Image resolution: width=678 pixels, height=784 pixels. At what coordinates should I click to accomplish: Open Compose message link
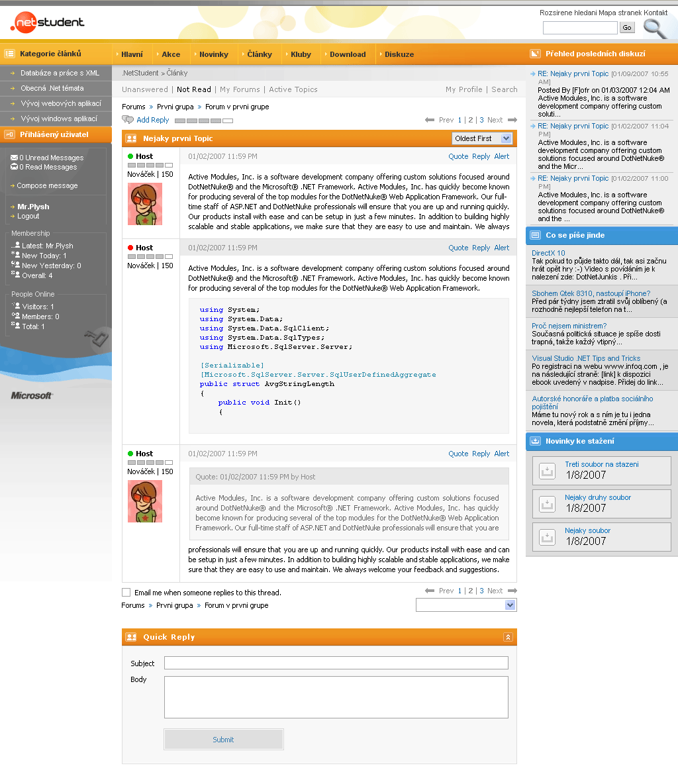click(x=47, y=185)
